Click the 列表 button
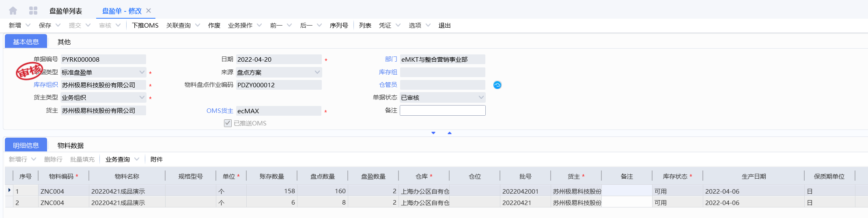Image resolution: width=868 pixels, height=218 pixels. click(x=365, y=25)
